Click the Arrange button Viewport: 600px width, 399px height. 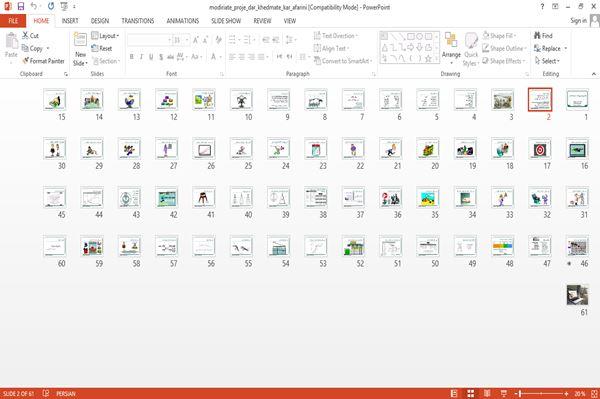pos(451,48)
